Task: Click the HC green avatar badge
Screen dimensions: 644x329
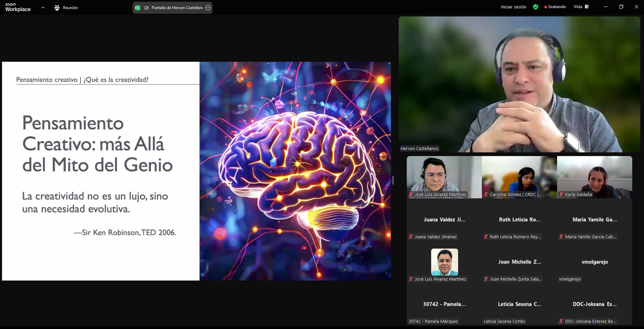Action: [138, 7]
